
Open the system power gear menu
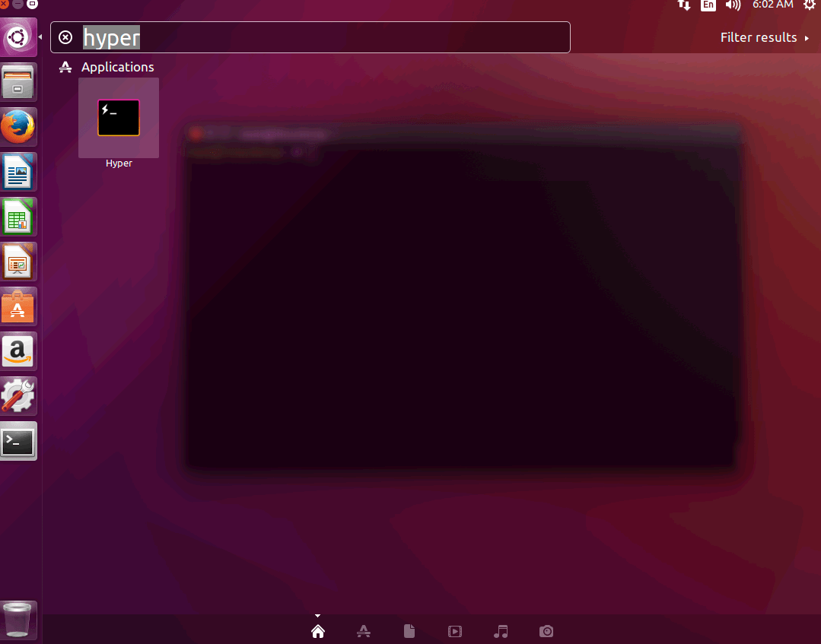(810, 5)
